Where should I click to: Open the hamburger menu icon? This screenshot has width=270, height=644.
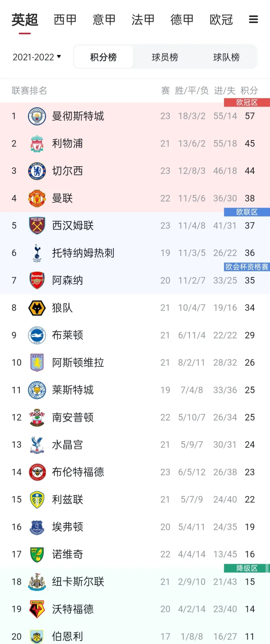pos(253,20)
